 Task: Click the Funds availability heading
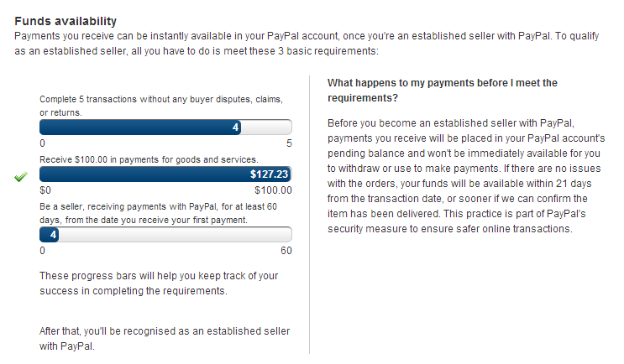(66, 20)
